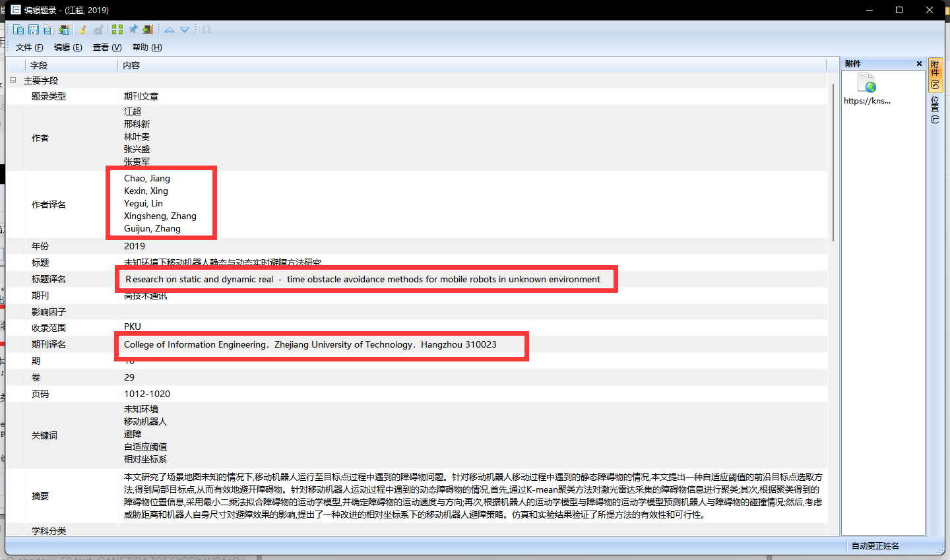This screenshot has height=560, width=950.
Task: Open the 查看 menu
Action: [108, 47]
